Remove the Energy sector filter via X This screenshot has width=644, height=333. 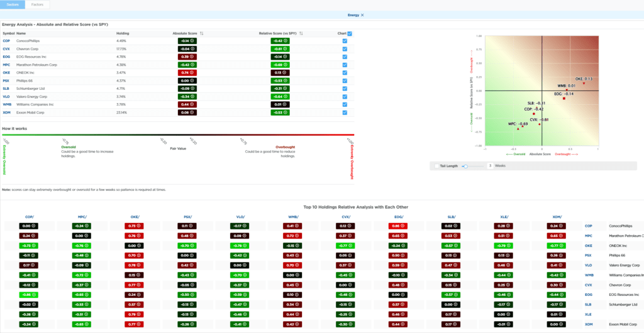tap(362, 15)
